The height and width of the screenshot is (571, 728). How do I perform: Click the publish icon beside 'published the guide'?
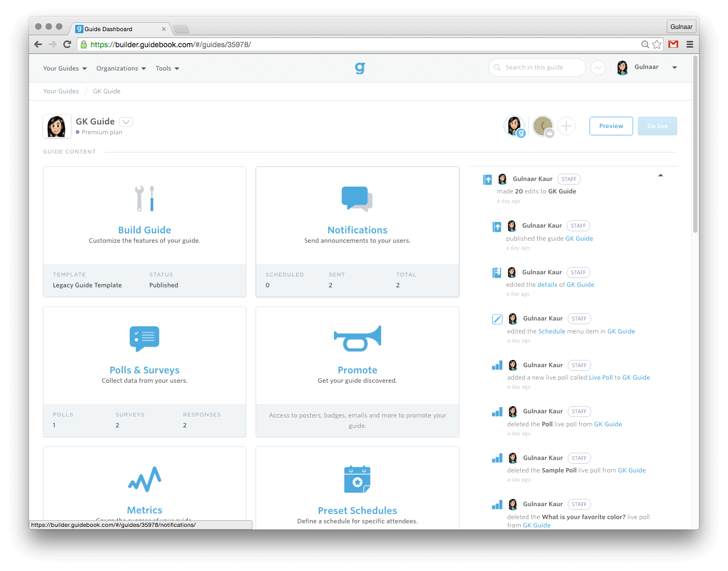(x=497, y=227)
